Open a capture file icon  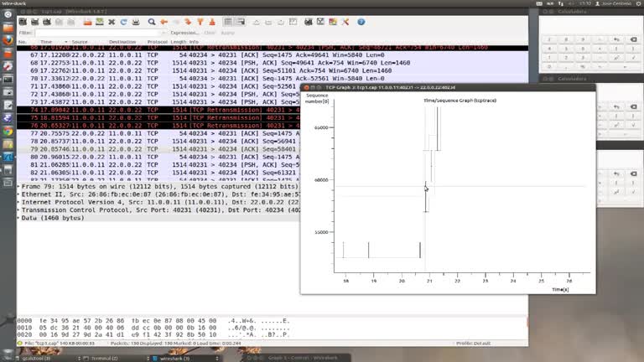(x=87, y=22)
